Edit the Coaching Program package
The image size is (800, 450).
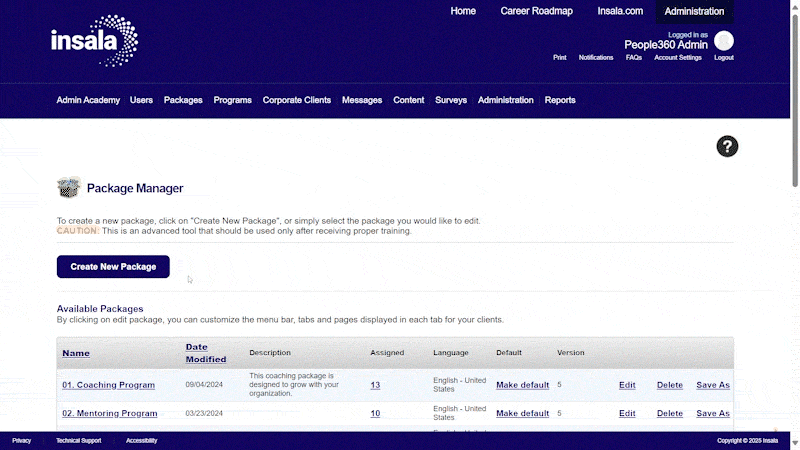(x=627, y=385)
